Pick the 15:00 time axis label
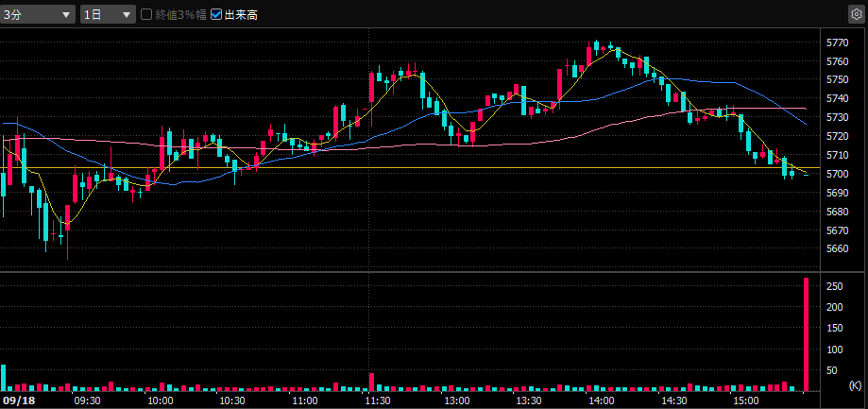The width and height of the screenshot is (868, 409). pyautogui.click(x=745, y=400)
